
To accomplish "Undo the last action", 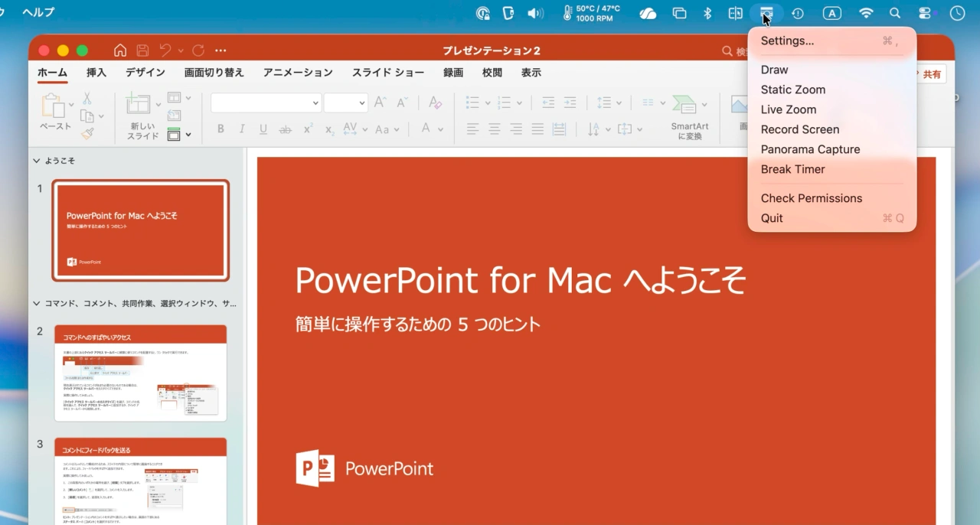I will (165, 51).
